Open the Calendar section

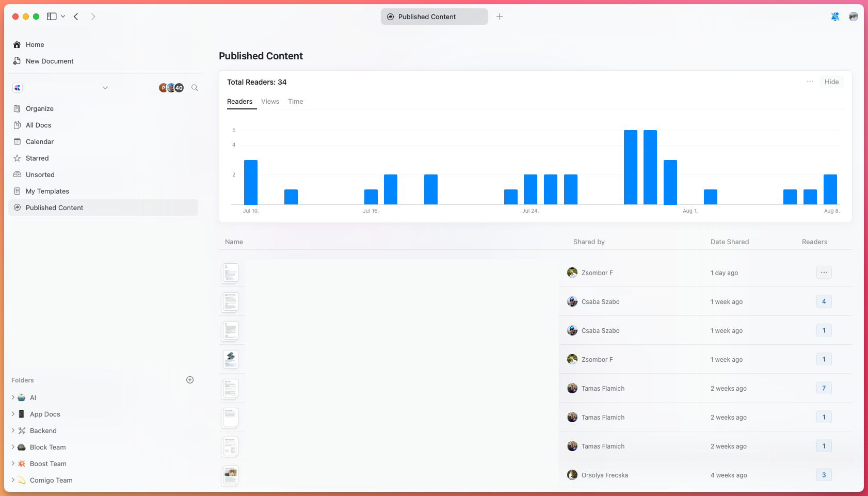[39, 141]
